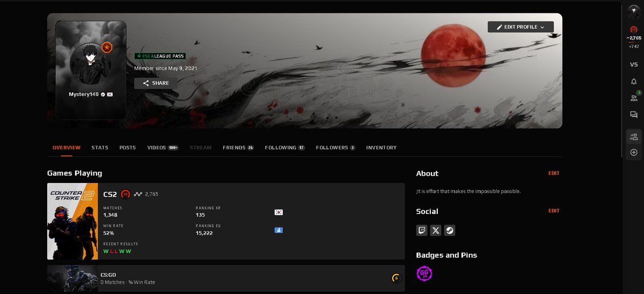Click the CS2 level 10 skill icon
644x294 pixels.
(x=126, y=194)
